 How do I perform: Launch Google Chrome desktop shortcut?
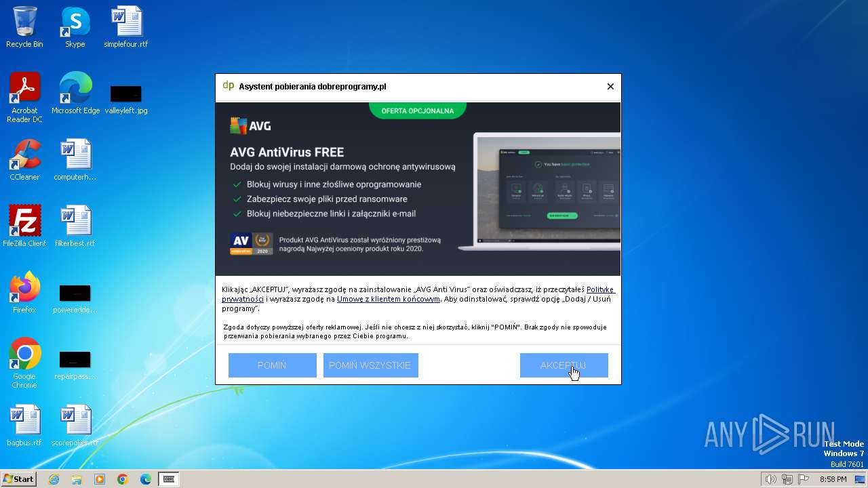point(24,363)
